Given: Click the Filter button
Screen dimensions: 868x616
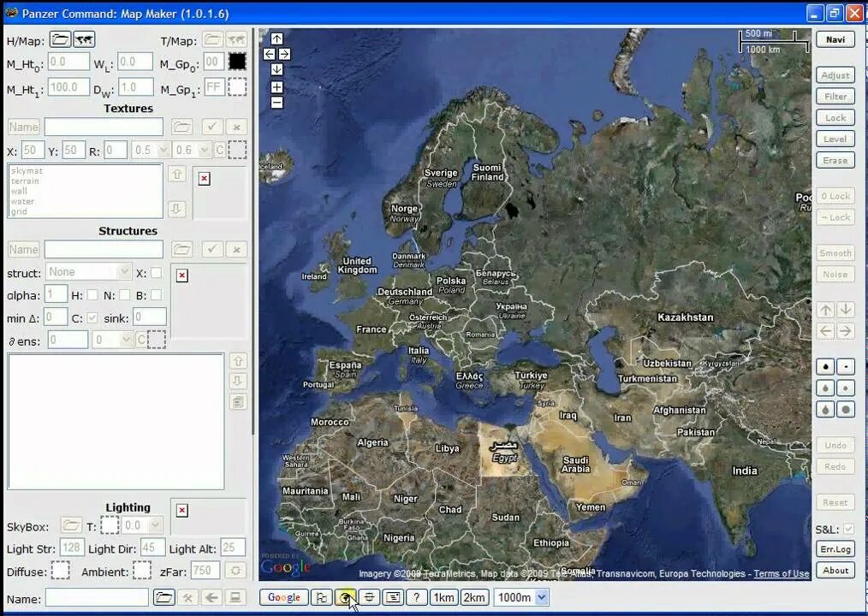Looking at the screenshot, I should pos(835,97).
